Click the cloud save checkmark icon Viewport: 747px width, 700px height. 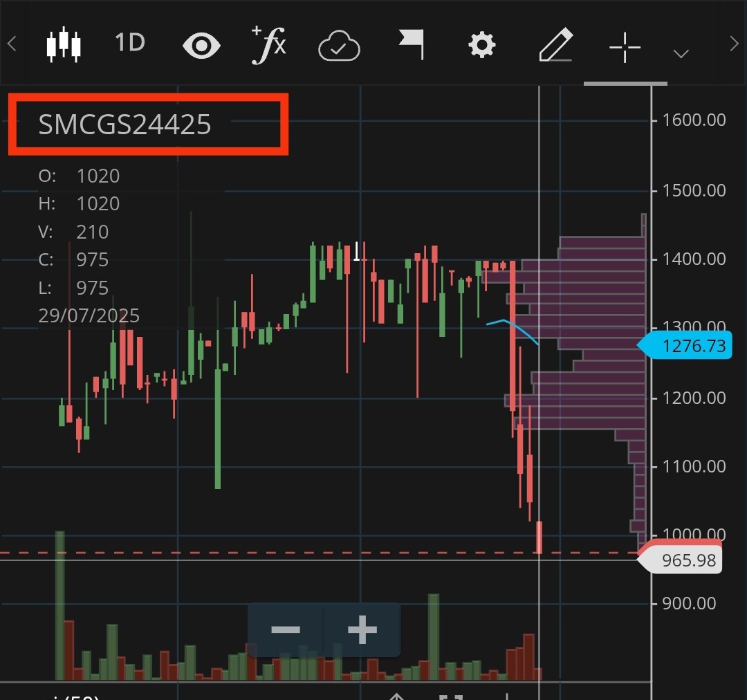click(x=339, y=46)
